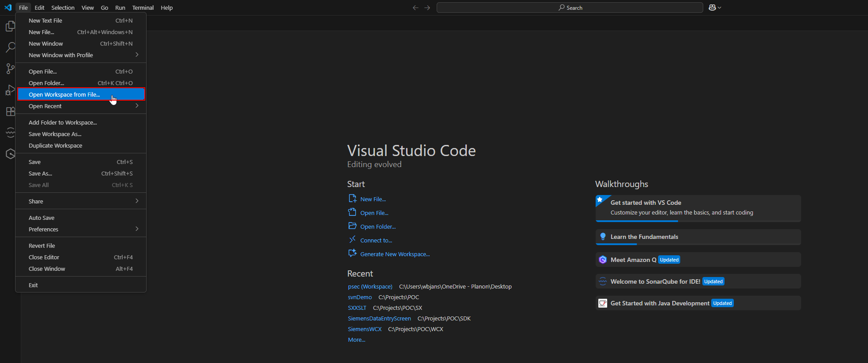This screenshot has height=363, width=868.
Task: Toggle the Auto Save menu option
Action: [x=42, y=218]
